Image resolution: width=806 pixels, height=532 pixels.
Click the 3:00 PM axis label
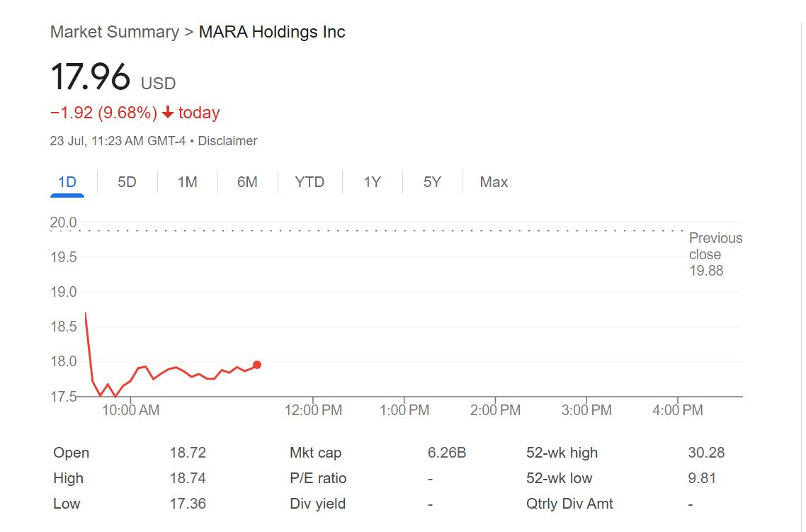[x=586, y=410]
